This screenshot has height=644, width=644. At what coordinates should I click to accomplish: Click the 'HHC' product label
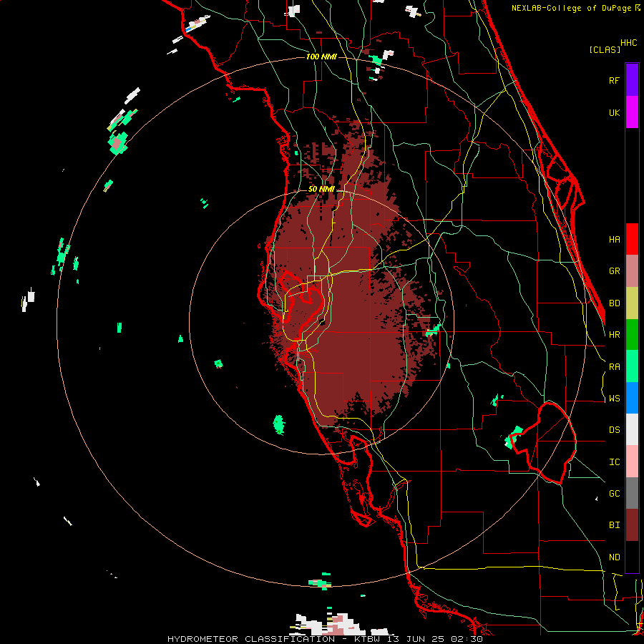[x=629, y=43]
